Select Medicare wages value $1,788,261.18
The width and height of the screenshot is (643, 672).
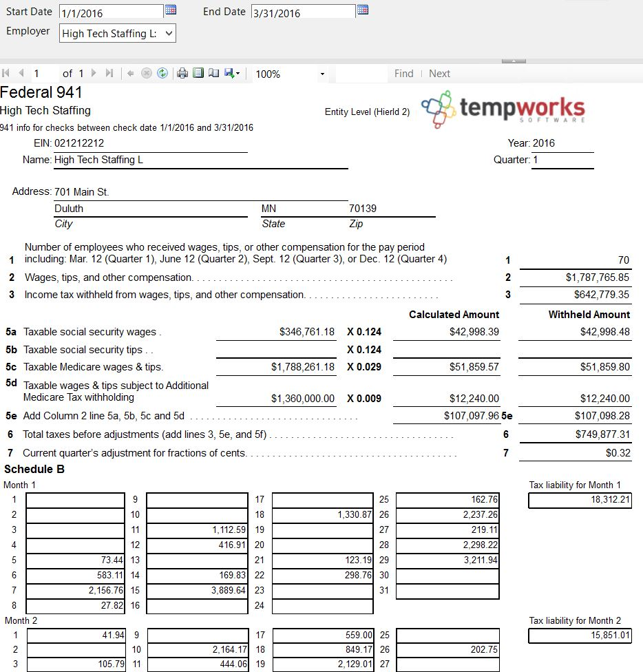pos(303,367)
